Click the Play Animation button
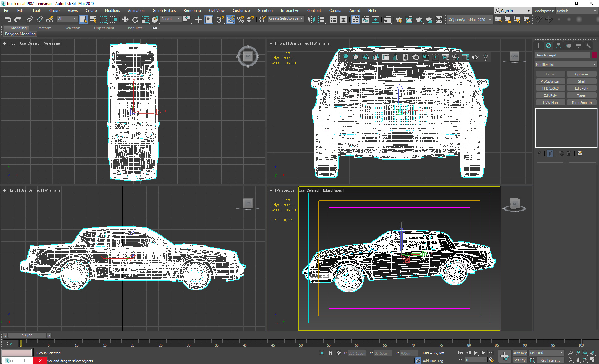This screenshot has height=364, width=599. coord(475,353)
